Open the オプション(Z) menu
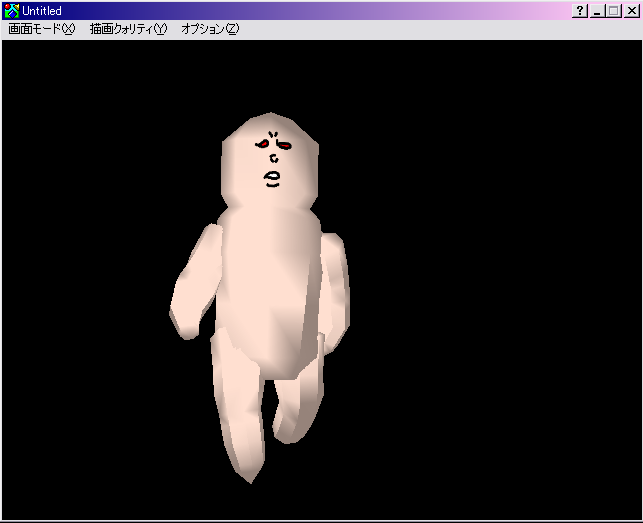 click(x=210, y=29)
